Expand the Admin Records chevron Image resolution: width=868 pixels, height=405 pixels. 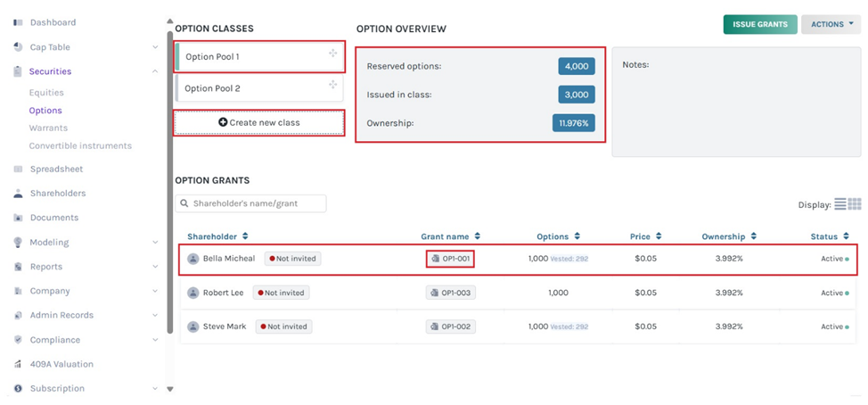click(x=155, y=315)
